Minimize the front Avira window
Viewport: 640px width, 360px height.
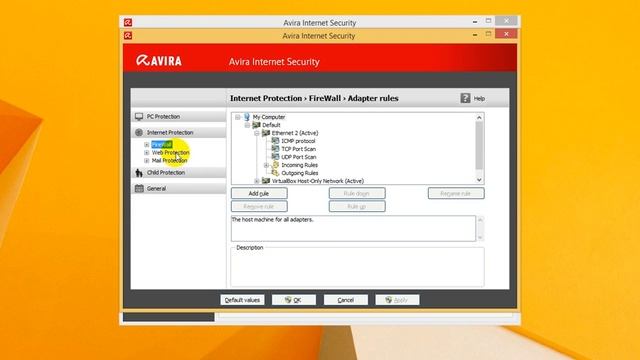coord(475,35)
